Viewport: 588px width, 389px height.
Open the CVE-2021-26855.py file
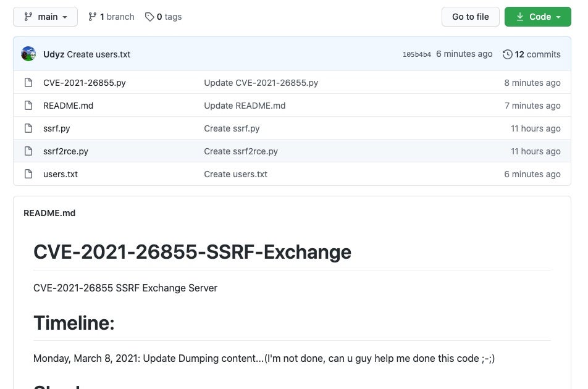pos(84,83)
